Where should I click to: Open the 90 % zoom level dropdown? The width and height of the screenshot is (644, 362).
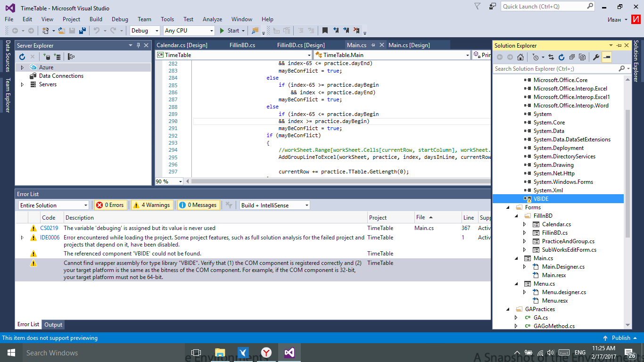[x=169, y=181]
